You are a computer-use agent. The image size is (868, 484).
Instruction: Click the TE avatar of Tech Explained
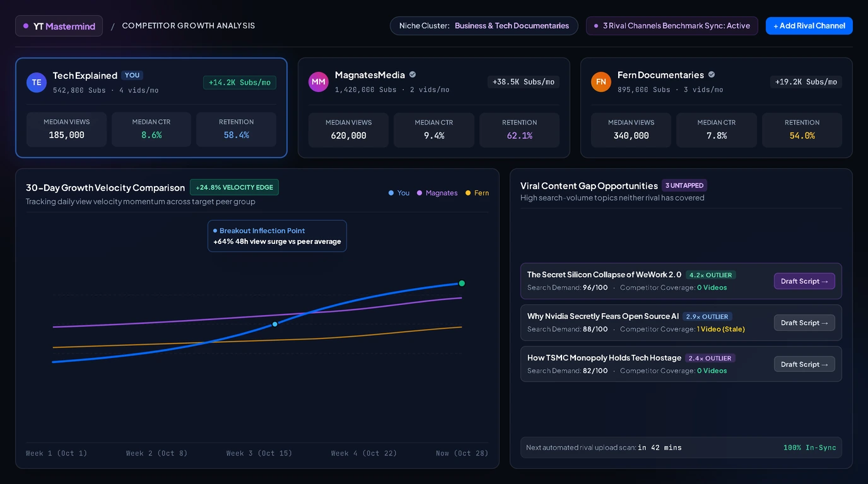[37, 83]
